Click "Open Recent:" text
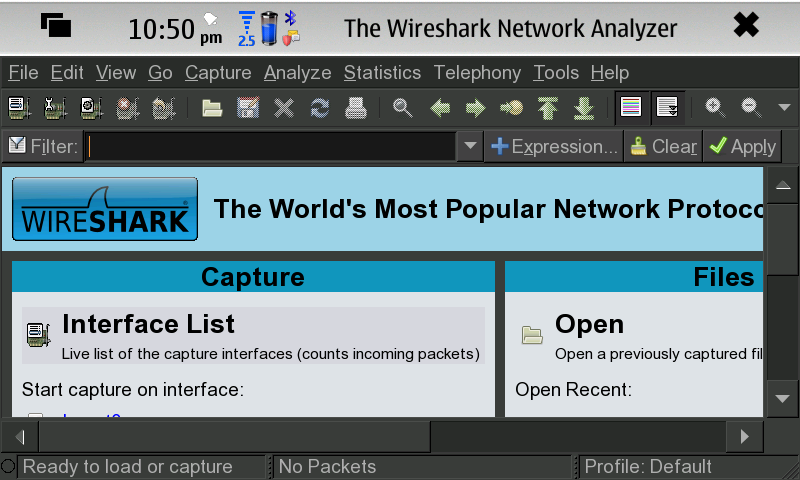Viewport: 800px width, 480px height. coord(573,390)
